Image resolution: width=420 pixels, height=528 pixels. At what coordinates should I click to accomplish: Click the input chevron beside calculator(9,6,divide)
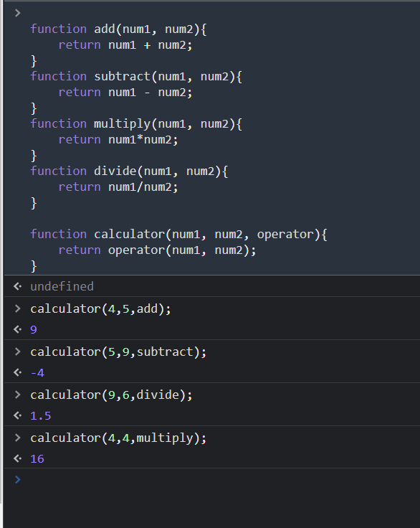18,395
